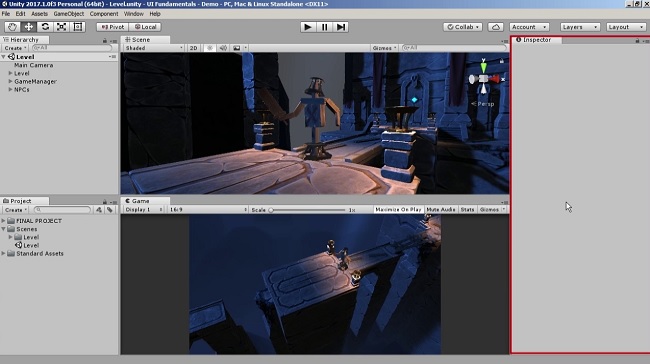Click the Collab button
The height and width of the screenshot is (364, 650).
463,27
